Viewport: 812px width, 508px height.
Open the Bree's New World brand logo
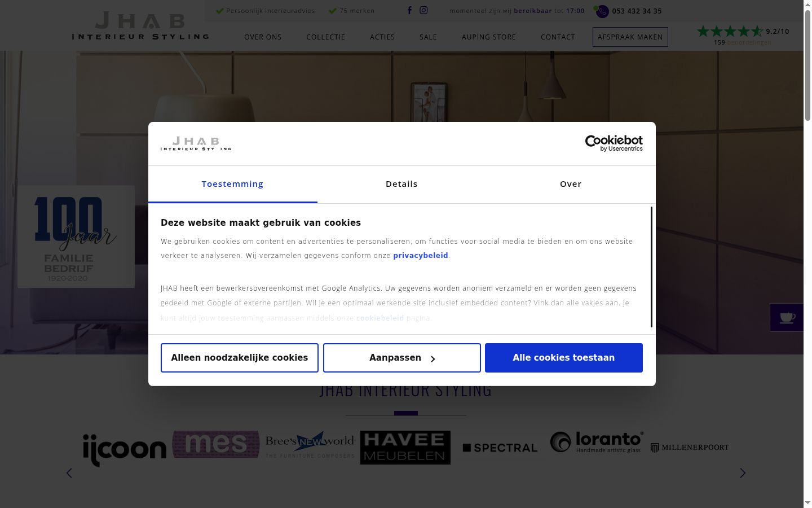click(310, 445)
